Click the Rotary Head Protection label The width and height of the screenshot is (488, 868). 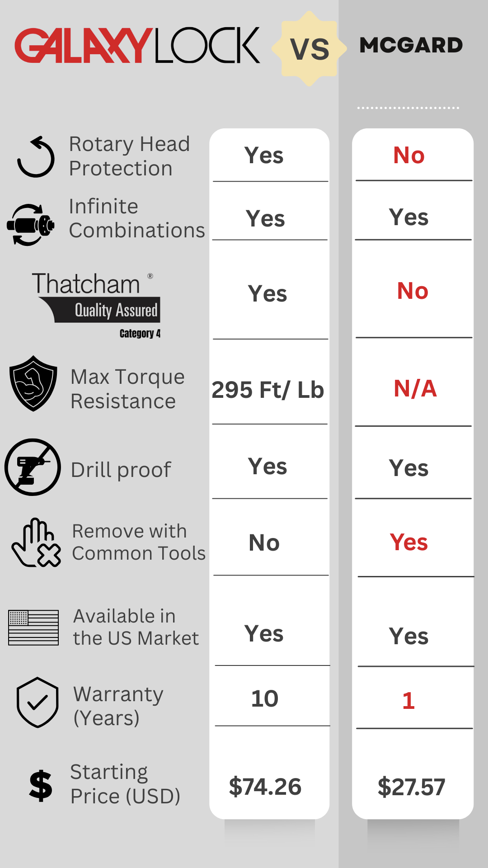129,156
